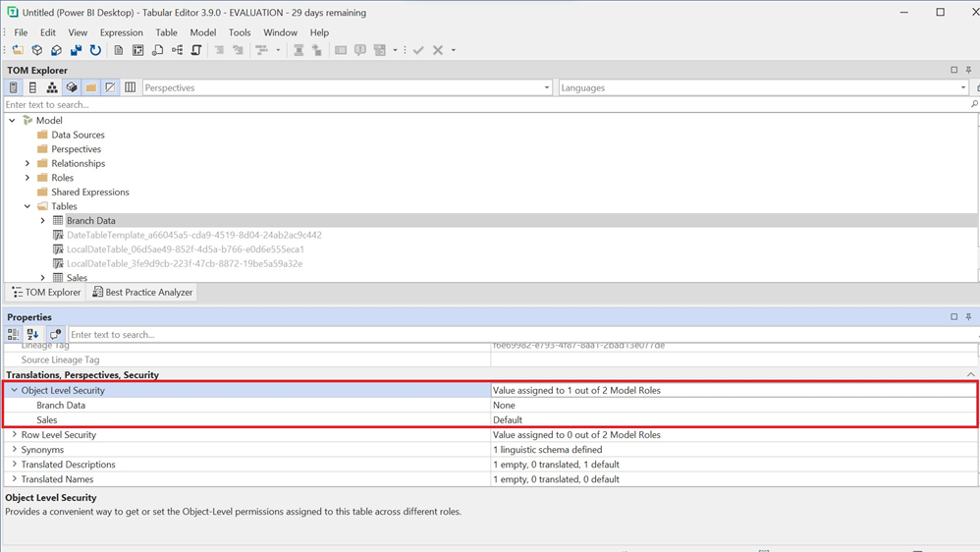Viewport: 980px width, 552px height.
Task: Click the Deploy model icon
Action: [x=56, y=50]
